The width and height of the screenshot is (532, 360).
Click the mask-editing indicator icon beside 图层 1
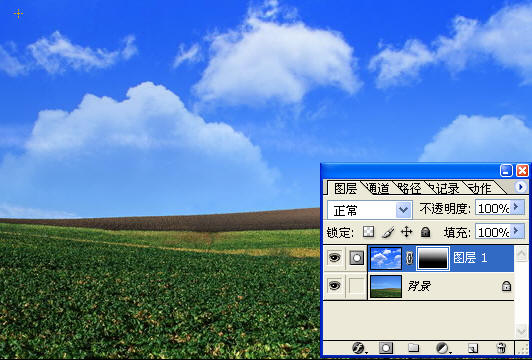pos(357,258)
